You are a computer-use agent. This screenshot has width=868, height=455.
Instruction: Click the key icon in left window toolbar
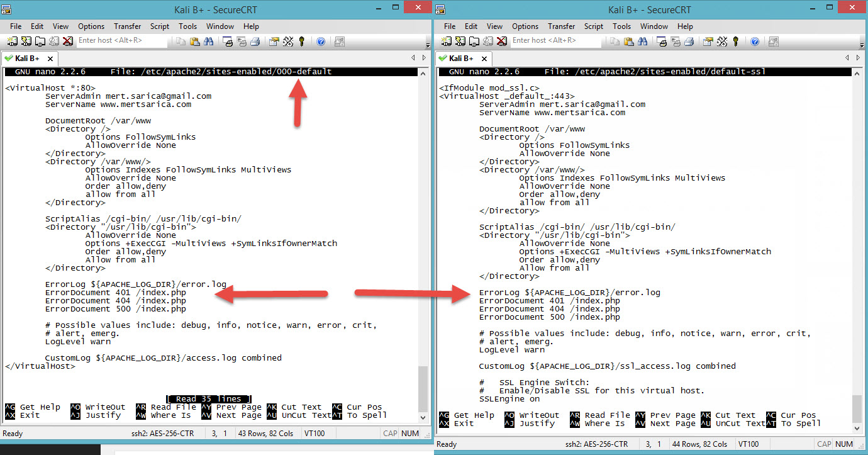302,42
